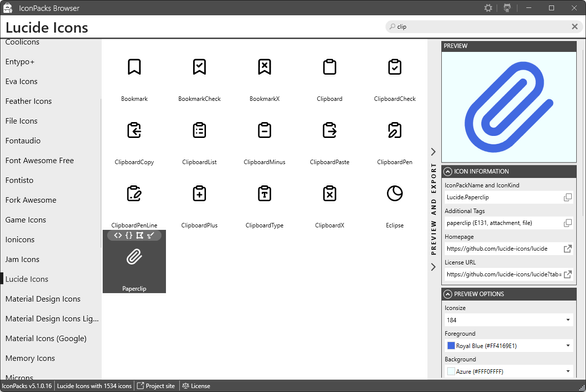This screenshot has width=586, height=392.
Task: Switch to Font Awesome Free pack
Action: 40,161
